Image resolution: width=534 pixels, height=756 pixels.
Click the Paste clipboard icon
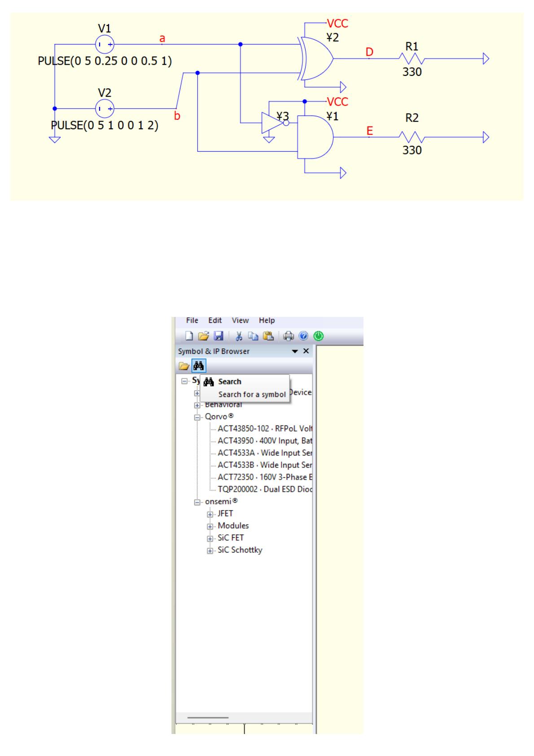(x=268, y=336)
